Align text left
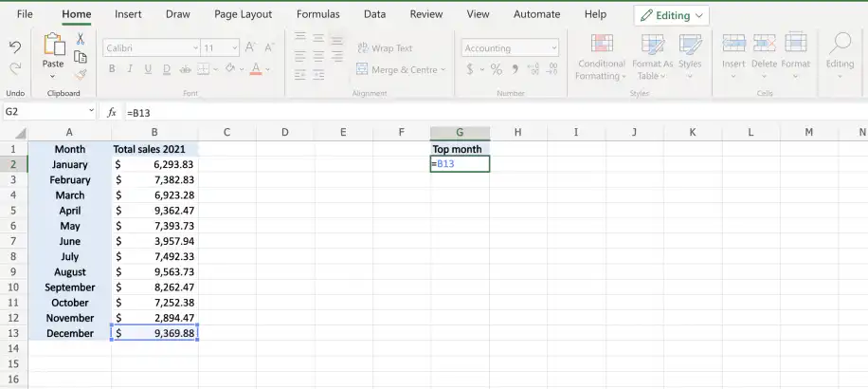 (x=300, y=55)
